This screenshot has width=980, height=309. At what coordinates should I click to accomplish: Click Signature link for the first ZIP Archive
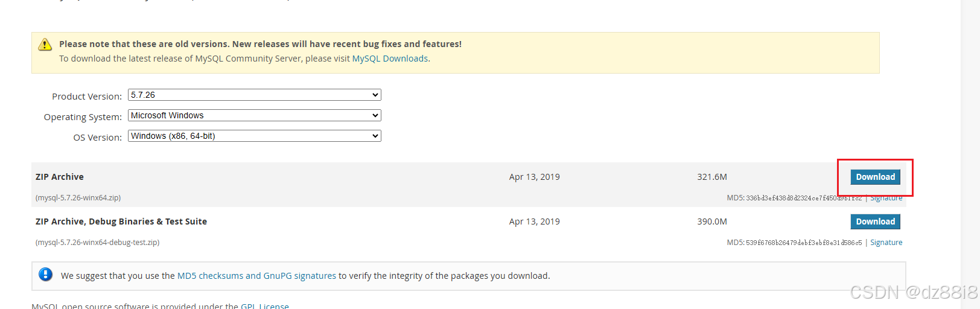tap(886, 198)
